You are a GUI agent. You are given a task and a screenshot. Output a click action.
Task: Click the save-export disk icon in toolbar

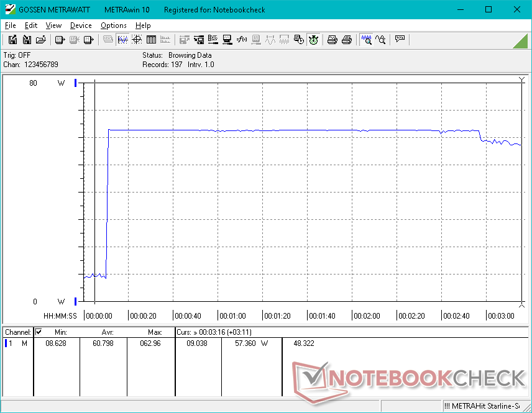click(x=12, y=40)
